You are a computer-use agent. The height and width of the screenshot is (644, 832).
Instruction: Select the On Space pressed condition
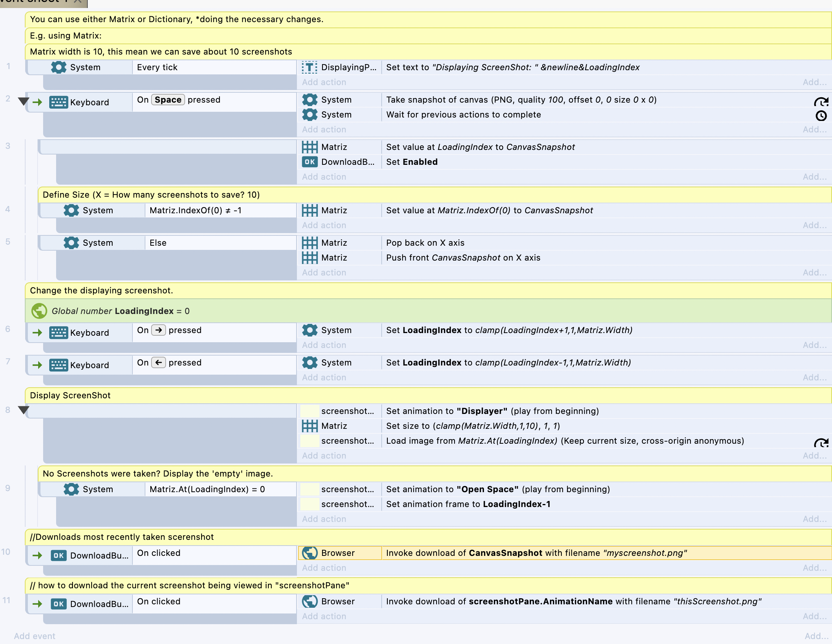pyautogui.click(x=214, y=102)
